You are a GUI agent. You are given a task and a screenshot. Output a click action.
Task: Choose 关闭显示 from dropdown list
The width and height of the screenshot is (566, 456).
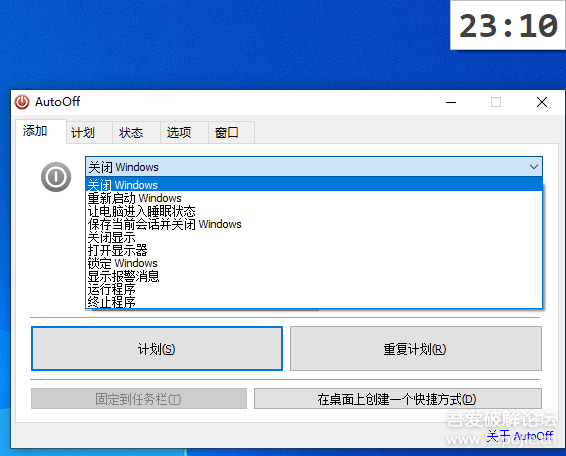click(x=314, y=237)
